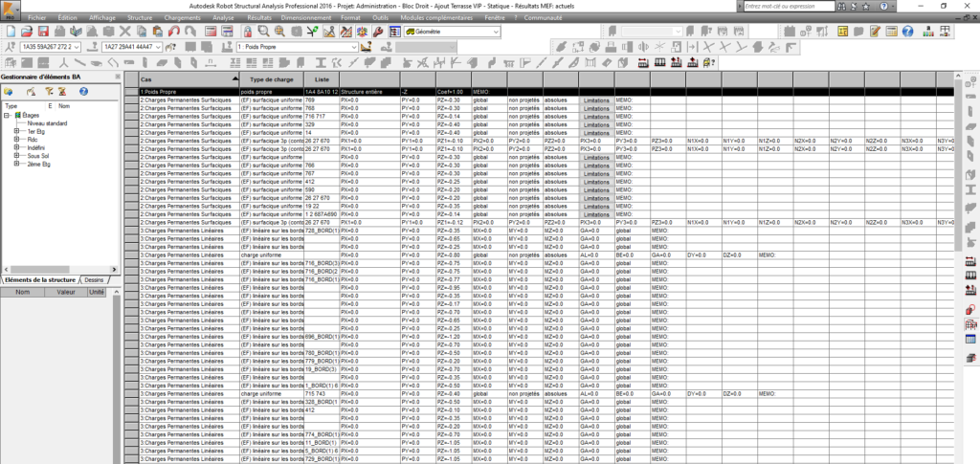Image resolution: width=980 pixels, height=464 pixels.
Task: Save the project with the red floppy icon
Action: click(43, 32)
